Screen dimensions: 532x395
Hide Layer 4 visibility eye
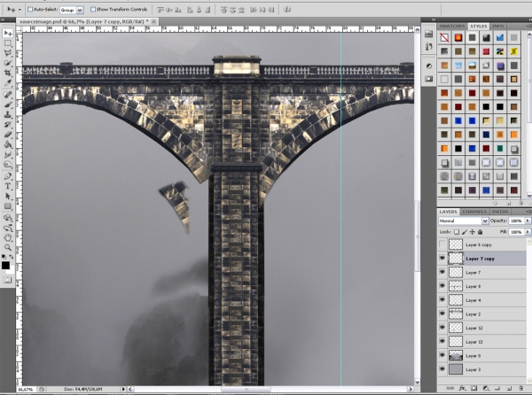tap(442, 300)
